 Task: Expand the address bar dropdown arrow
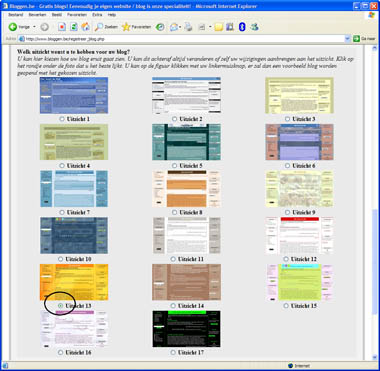[347, 39]
